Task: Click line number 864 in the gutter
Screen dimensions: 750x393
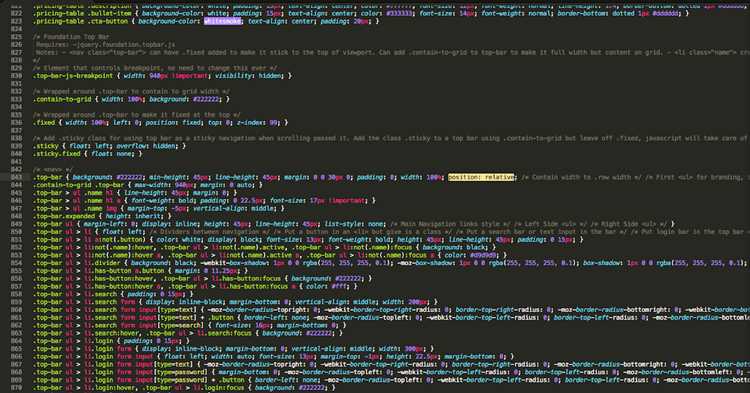Action: pos(16,341)
